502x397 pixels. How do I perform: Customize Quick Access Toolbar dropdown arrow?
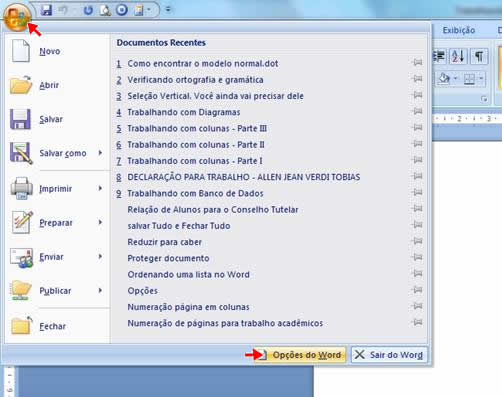[168, 10]
